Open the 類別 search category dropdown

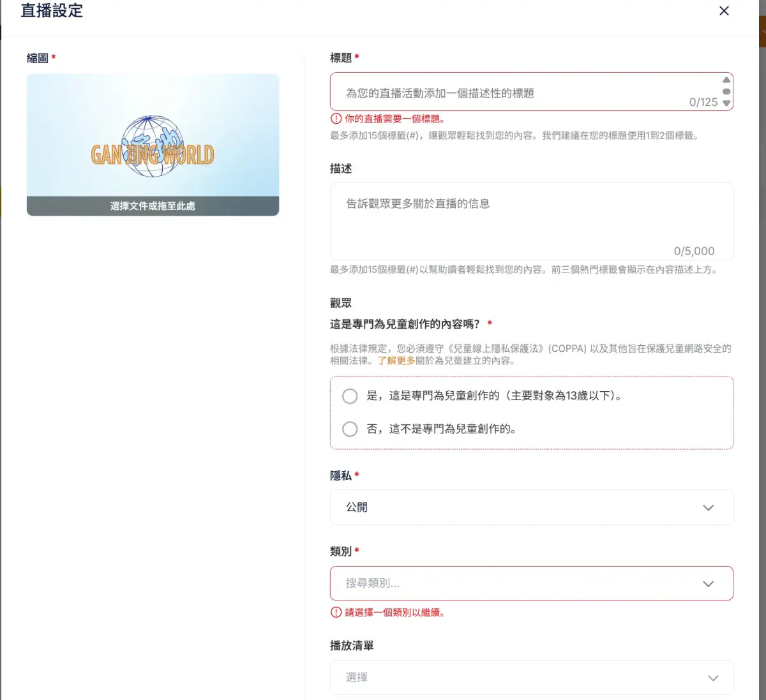pyautogui.click(x=531, y=583)
